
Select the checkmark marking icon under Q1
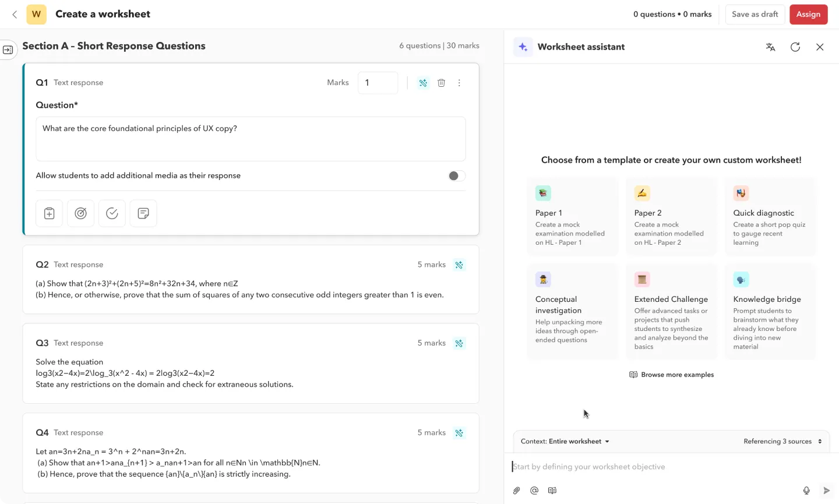click(112, 213)
